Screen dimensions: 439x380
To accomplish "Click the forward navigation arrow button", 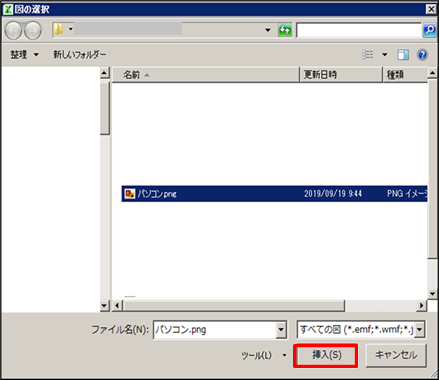I will click(x=33, y=31).
